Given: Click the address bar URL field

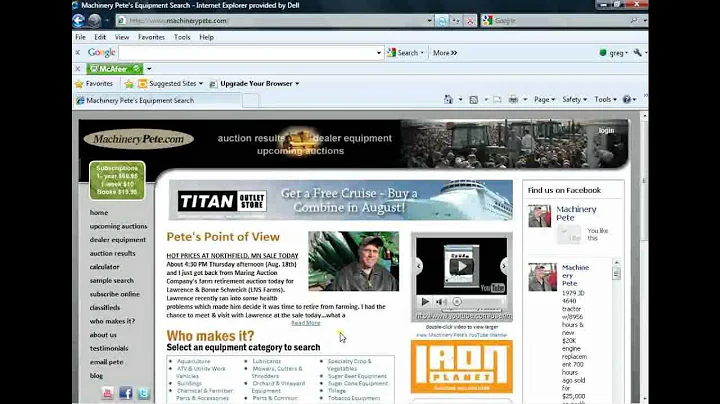Looking at the screenshot, I should click(271, 21).
